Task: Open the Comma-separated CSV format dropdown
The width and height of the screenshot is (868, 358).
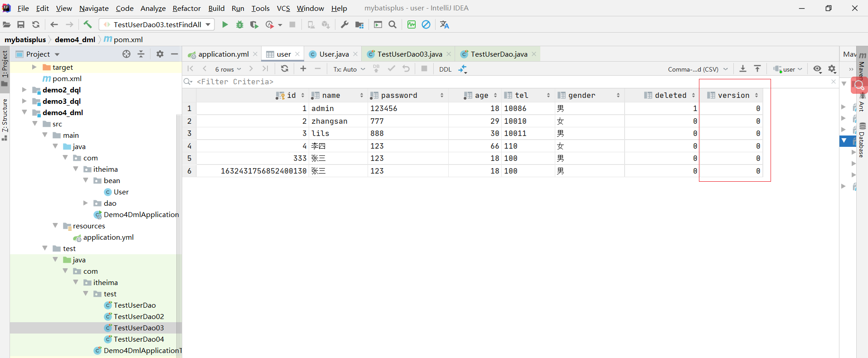Action: 698,69
